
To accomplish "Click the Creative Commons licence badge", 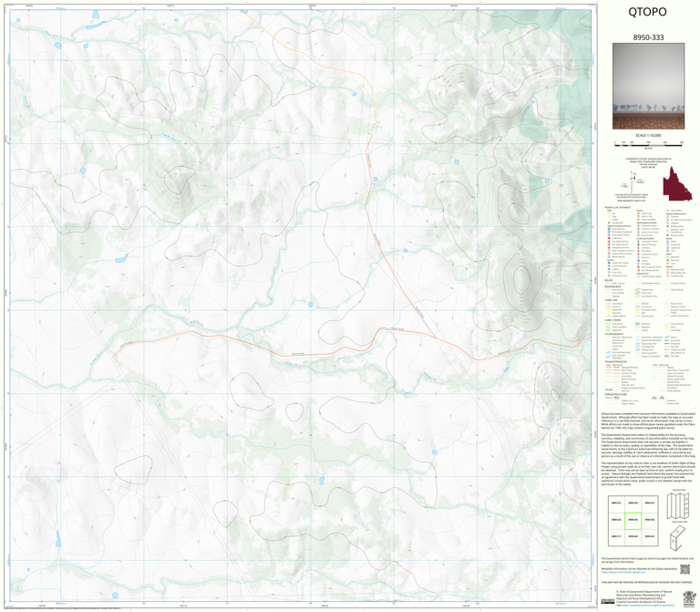I will tap(607, 602).
